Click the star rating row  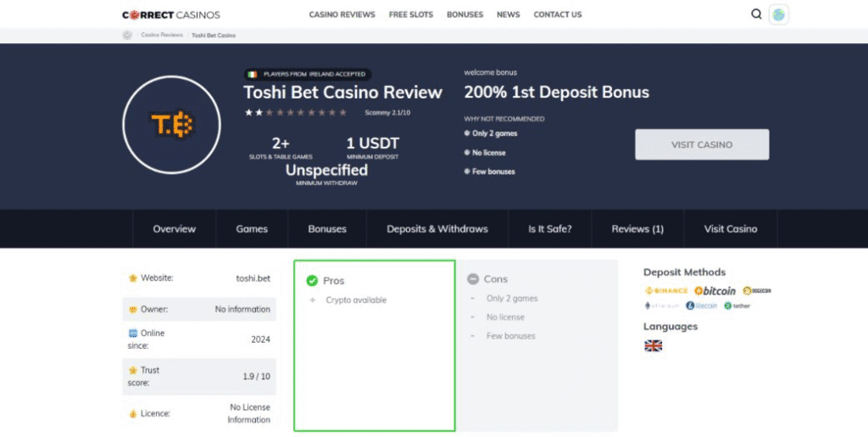click(x=296, y=112)
